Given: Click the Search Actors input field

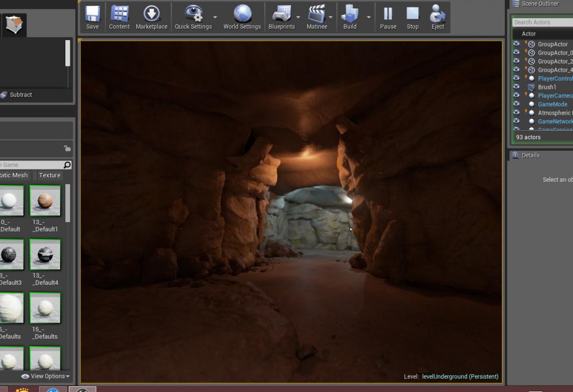Looking at the screenshot, I should pyautogui.click(x=541, y=22).
